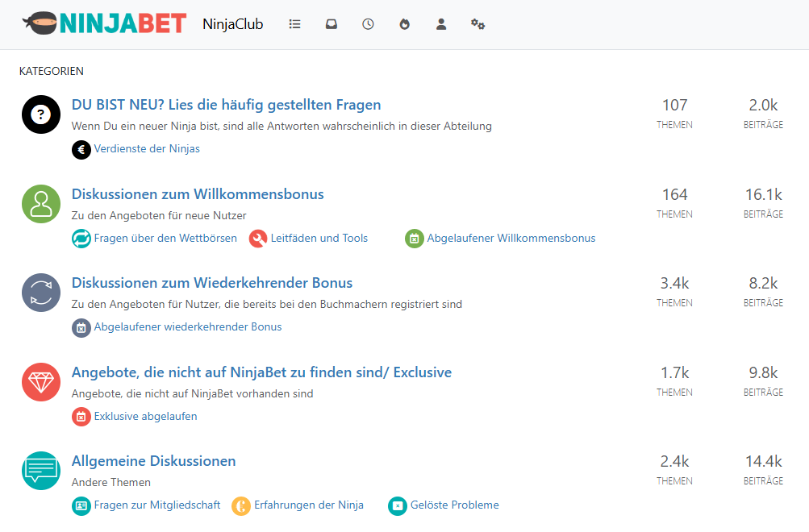Open Allgemeine Diskussionen category

[154, 461]
